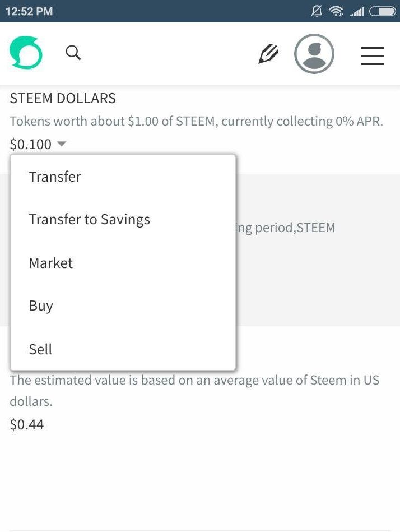The height and width of the screenshot is (532, 400).
Task: Choose Transfer to Savings option
Action: click(90, 219)
